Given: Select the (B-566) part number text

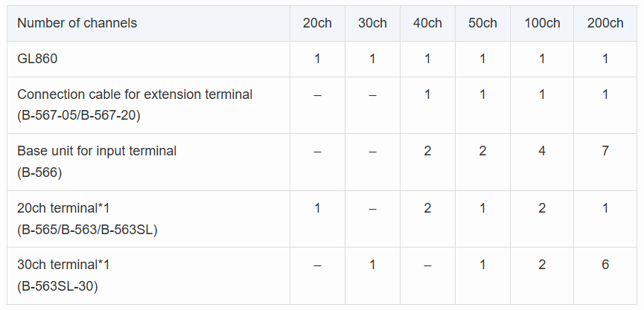Looking at the screenshot, I should pos(39,172).
